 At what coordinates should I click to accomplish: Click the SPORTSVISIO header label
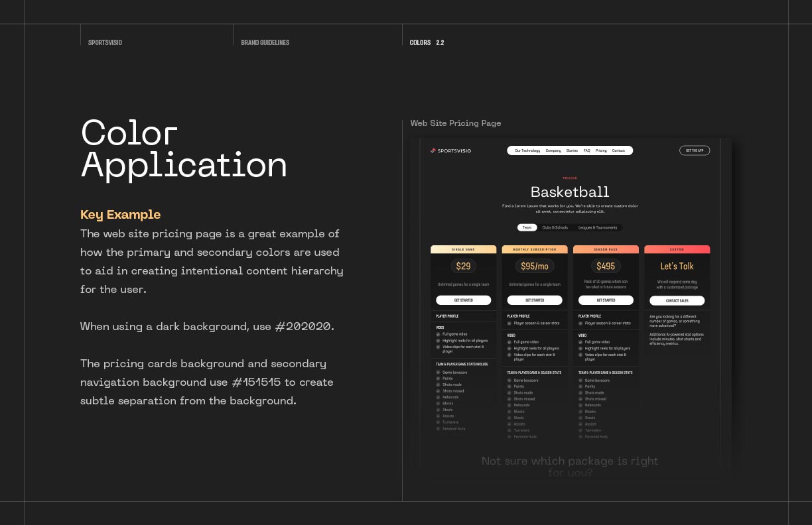tap(105, 42)
